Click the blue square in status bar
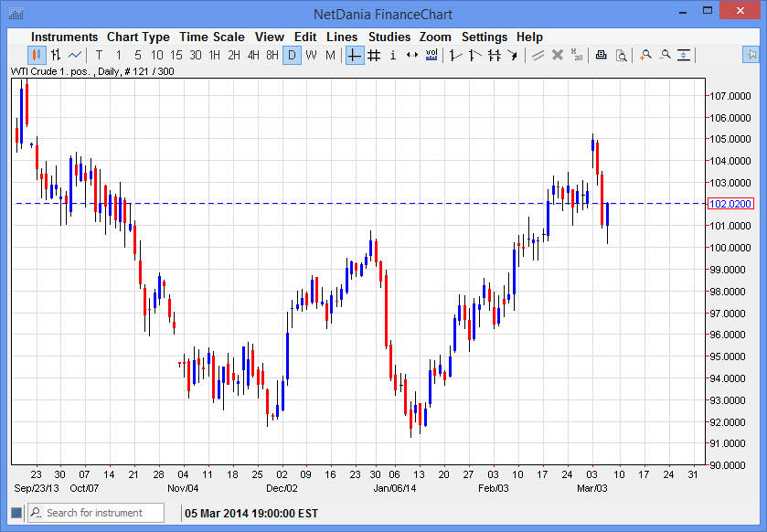This screenshot has width=767, height=532. pos(16,513)
